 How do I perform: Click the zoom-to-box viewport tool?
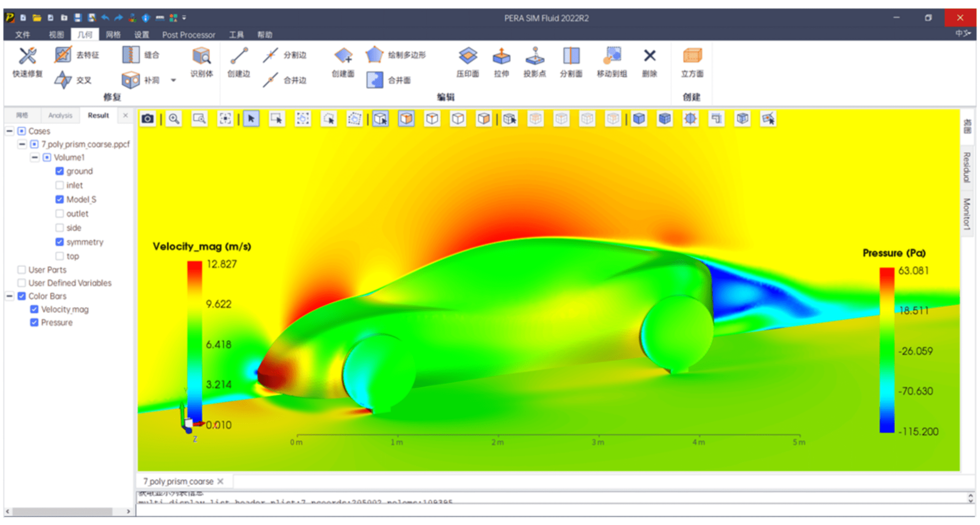(199, 119)
